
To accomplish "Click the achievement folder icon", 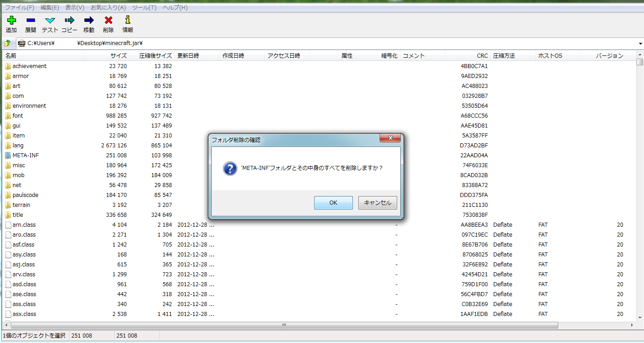I will (x=8, y=66).
